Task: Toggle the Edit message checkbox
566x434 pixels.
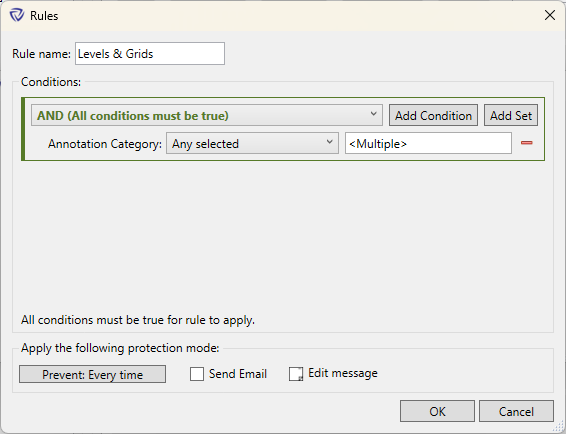Action: pos(296,374)
